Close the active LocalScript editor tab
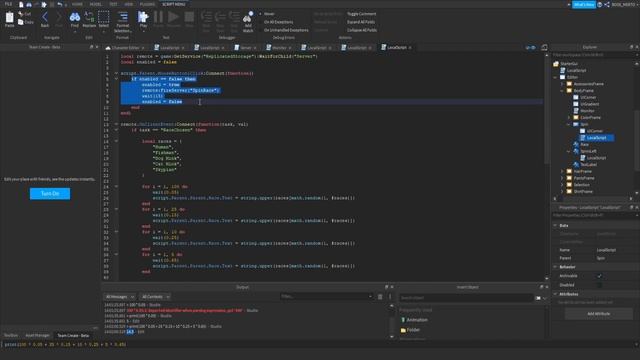The width and height of the screenshot is (640, 360). point(410,48)
